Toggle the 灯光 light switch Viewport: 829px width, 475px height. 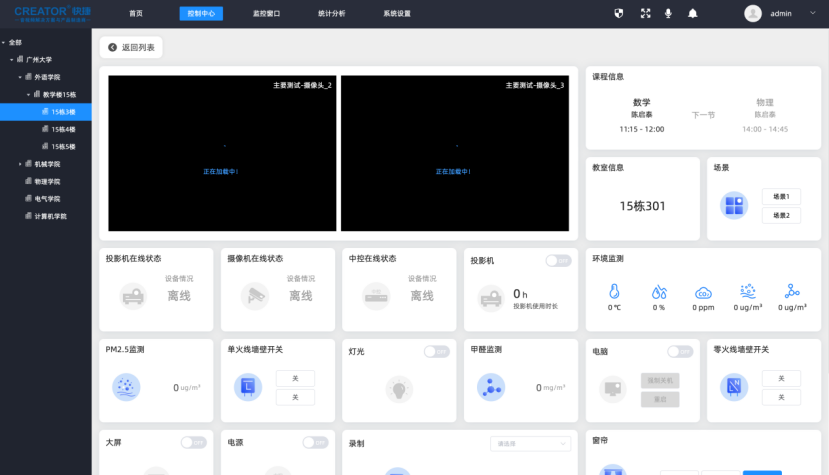tap(436, 351)
